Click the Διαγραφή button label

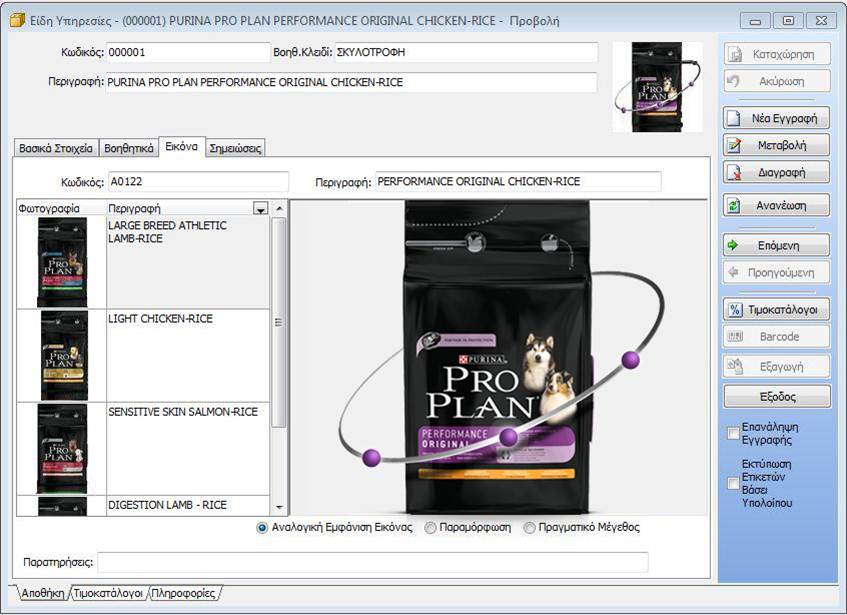(x=782, y=173)
